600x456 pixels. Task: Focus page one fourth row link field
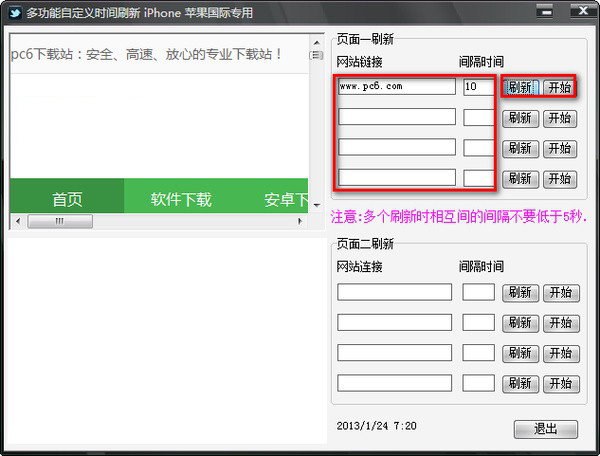point(397,178)
